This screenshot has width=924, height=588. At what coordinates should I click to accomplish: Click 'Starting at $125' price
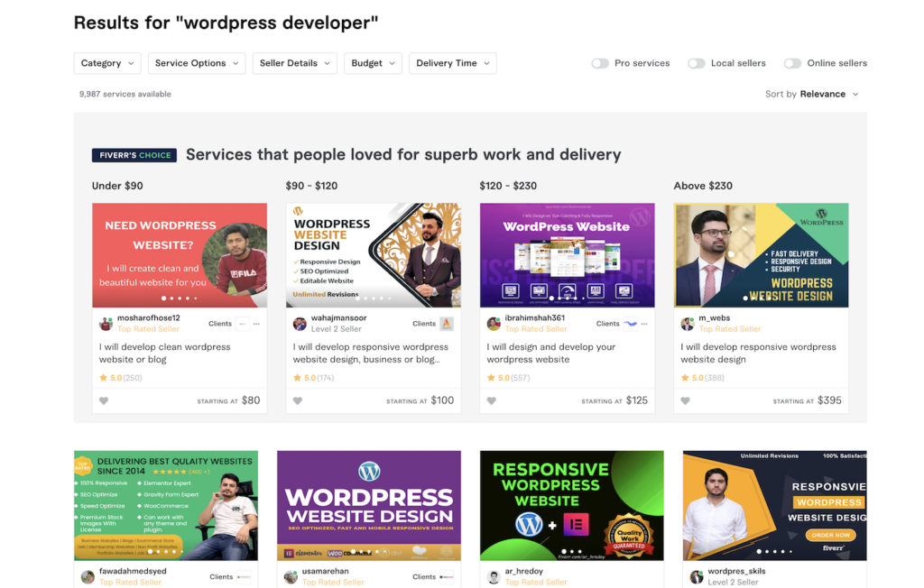(x=614, y=400)
